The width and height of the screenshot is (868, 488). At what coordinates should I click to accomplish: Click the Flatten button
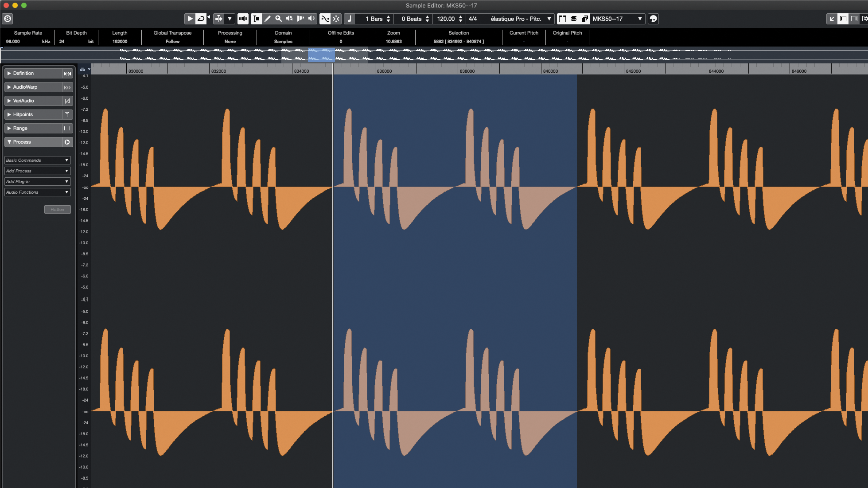(x=58, y=209)
